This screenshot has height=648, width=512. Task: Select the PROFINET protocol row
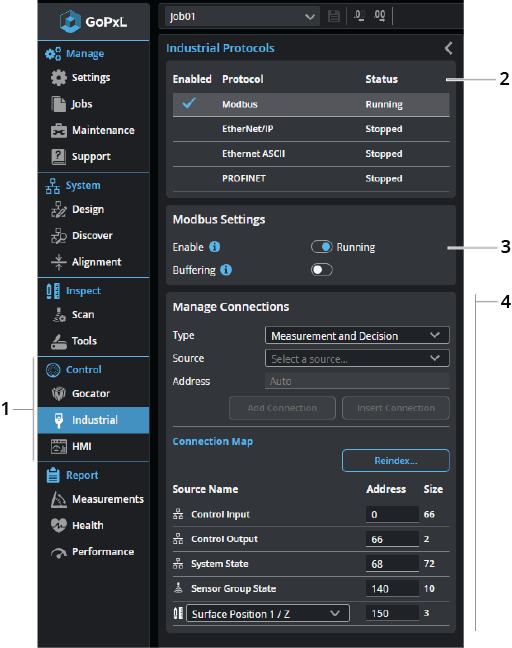[311, 179]
